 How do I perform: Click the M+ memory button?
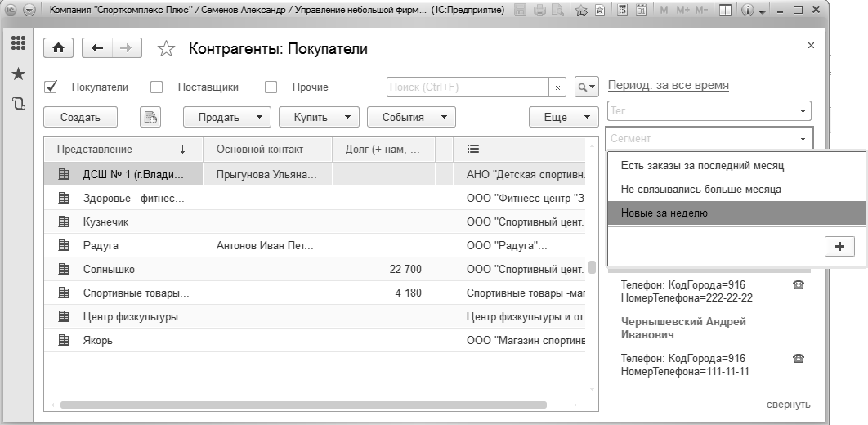pyautogui.click(x=683, y=10)
